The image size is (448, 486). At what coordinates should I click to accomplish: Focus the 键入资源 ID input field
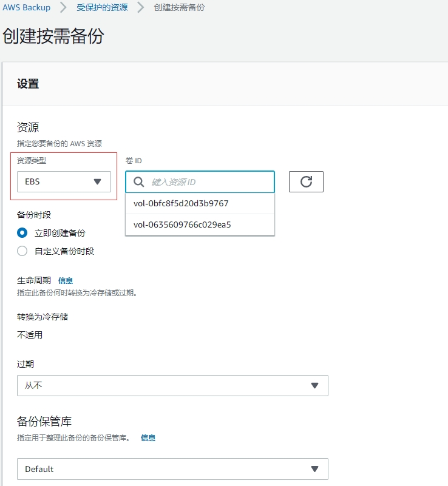[209, 182]
